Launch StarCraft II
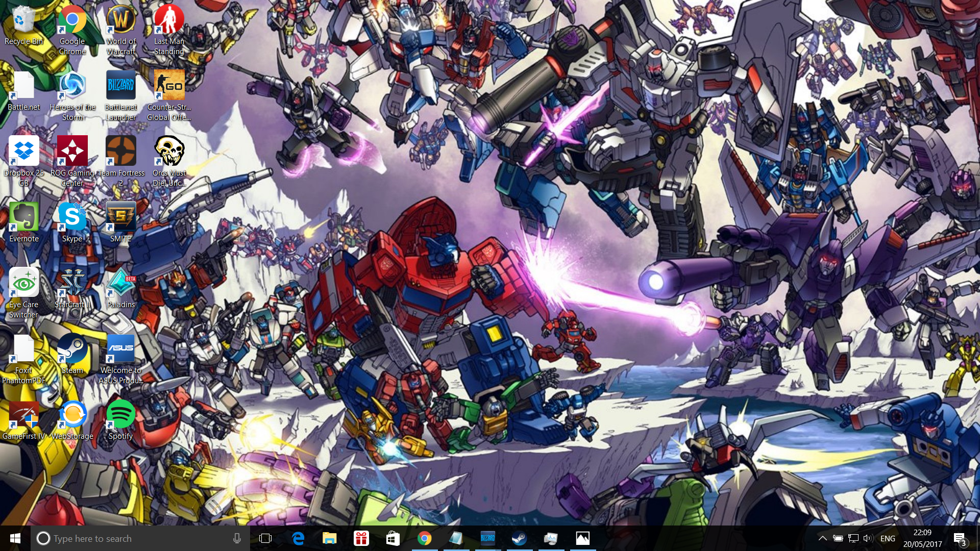Screen dimensions: 980x551 pyautogui.click(x=71, y=283)
